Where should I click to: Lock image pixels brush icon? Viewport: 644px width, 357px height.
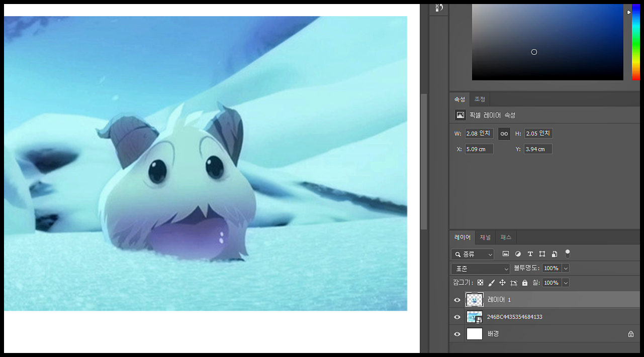pos(492,283)
